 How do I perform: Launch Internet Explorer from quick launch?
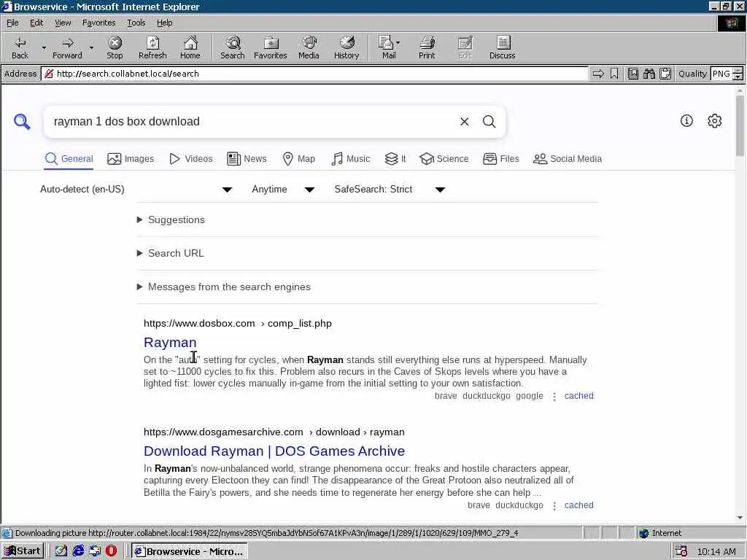[78, 551]
